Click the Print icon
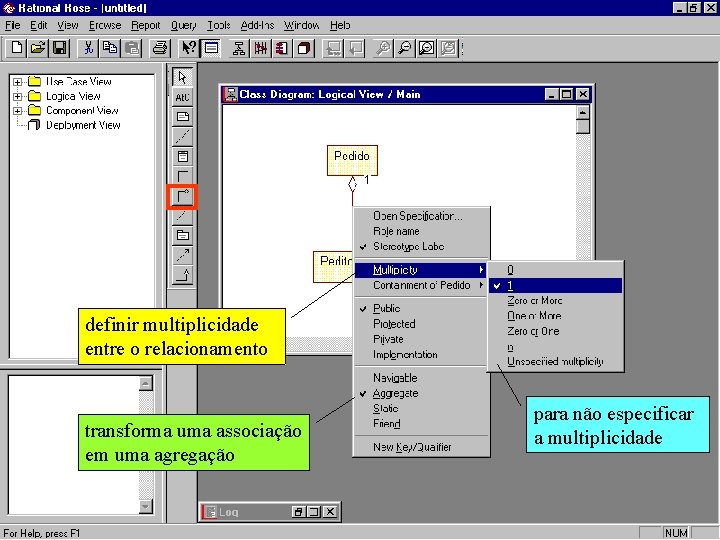The image size is (720, 540). (160, 48)
